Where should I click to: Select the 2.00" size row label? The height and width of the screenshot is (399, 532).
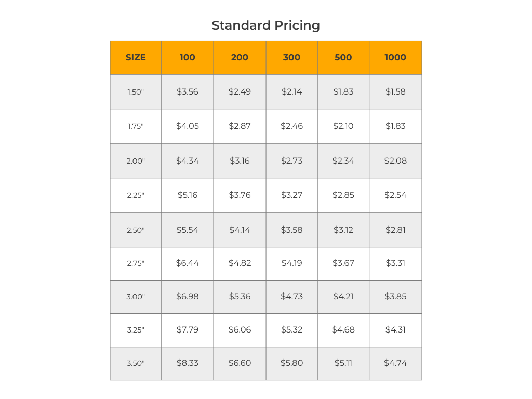click(136, 161)
